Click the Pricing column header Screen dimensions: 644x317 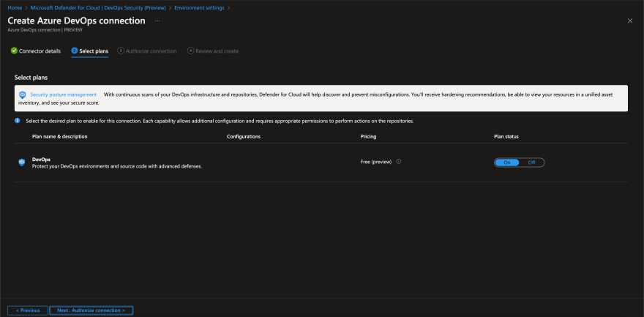(368, 136)
